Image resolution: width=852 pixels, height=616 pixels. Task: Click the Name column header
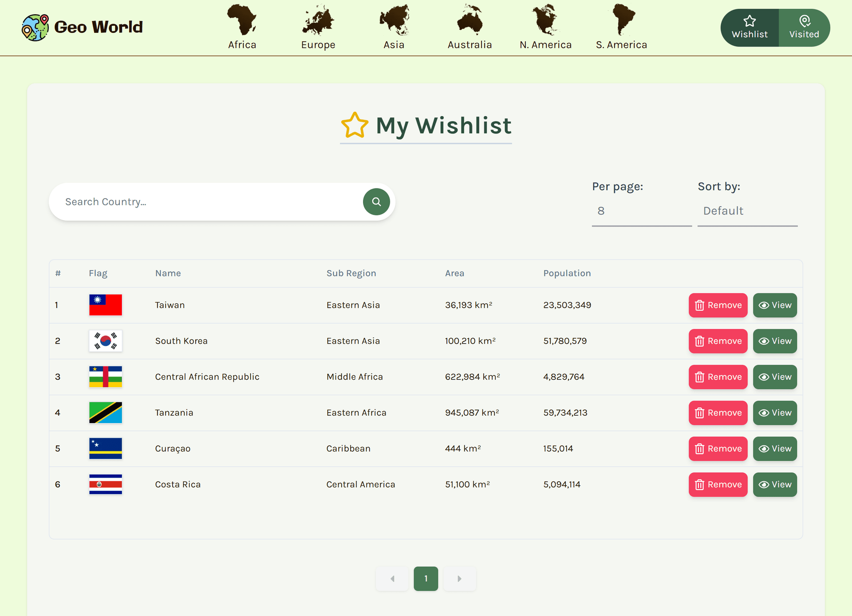tap(168, 273)
